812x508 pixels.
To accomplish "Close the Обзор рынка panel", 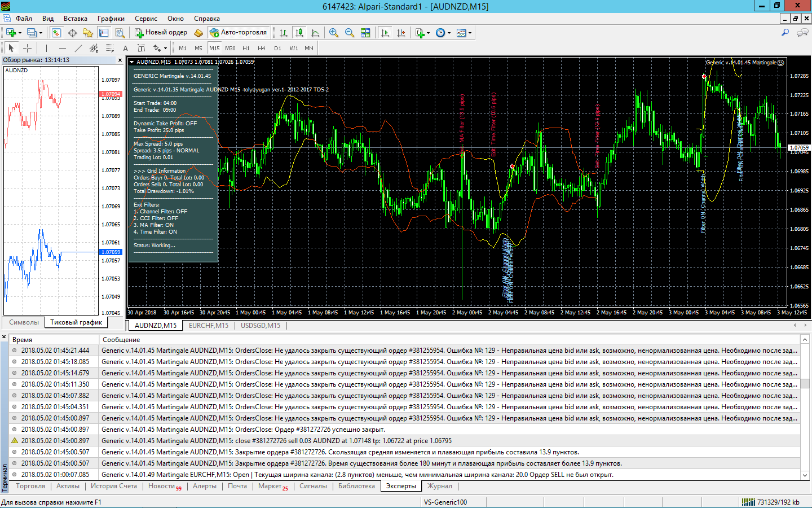I will click(x=120, y=60).
